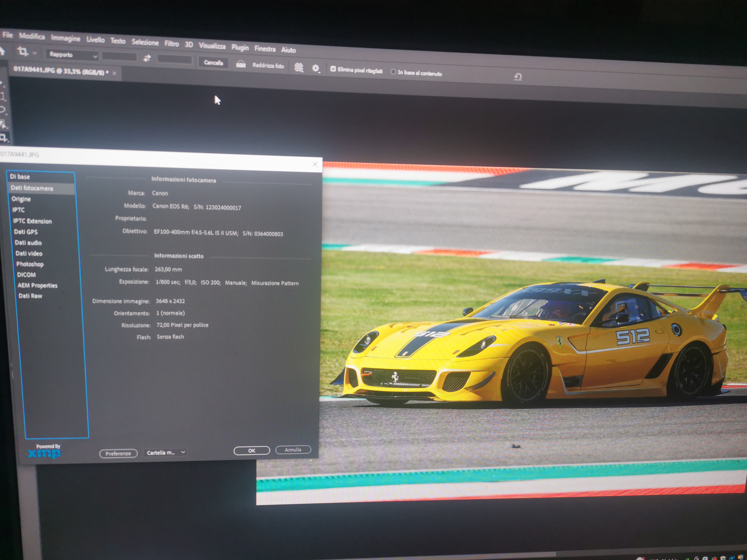Open the Selezione menu
The image size is (747, 560).
(x=145, y=42)
